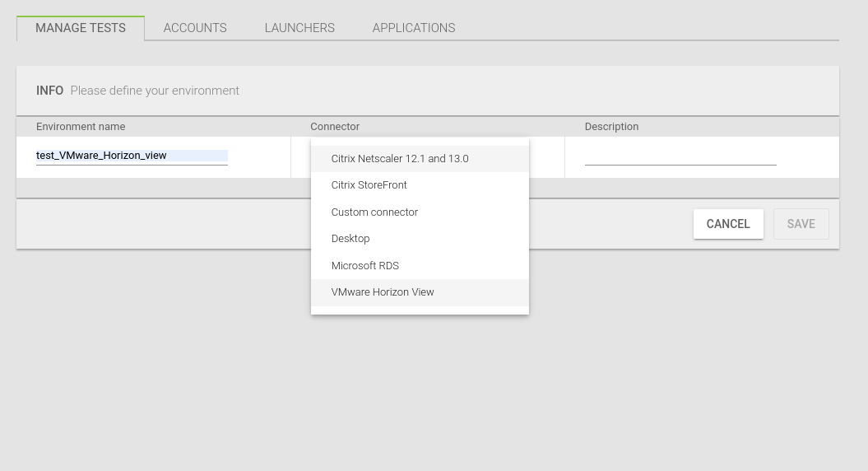The width and height of the screenshot is (868, 471).
Task: Click the Save button
Action: coord(801,224)
